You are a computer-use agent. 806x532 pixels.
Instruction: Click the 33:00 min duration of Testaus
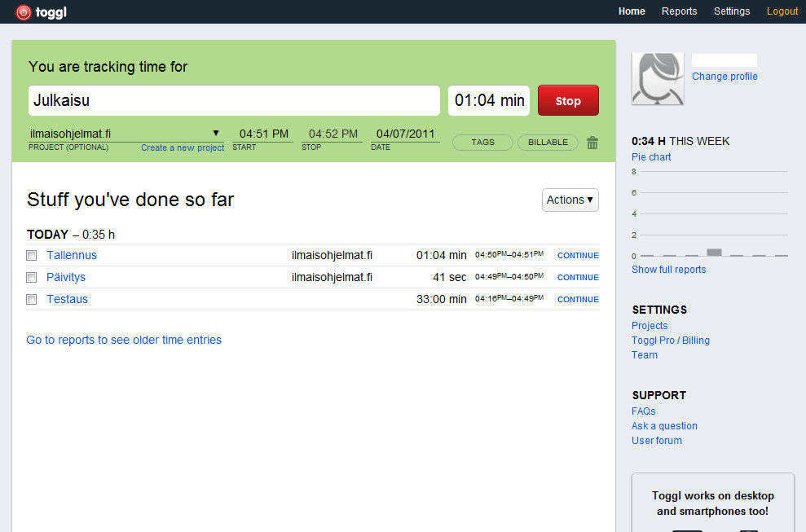click(x=442, y=300)
